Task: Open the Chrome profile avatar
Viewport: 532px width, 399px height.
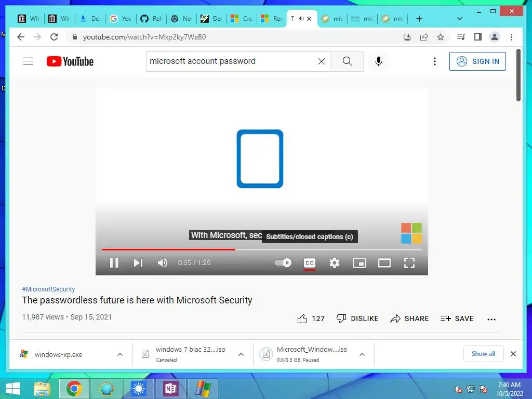Action: coord(495,37)
